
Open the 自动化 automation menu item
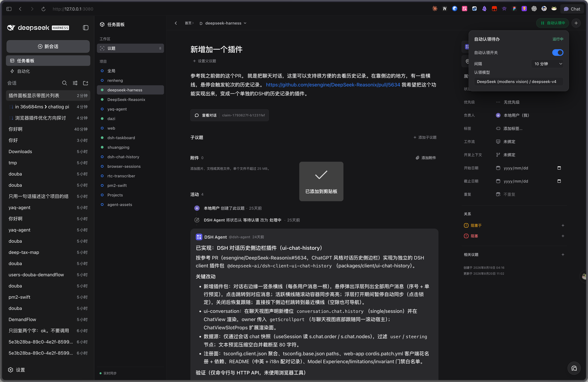click(x=48, y=71)
